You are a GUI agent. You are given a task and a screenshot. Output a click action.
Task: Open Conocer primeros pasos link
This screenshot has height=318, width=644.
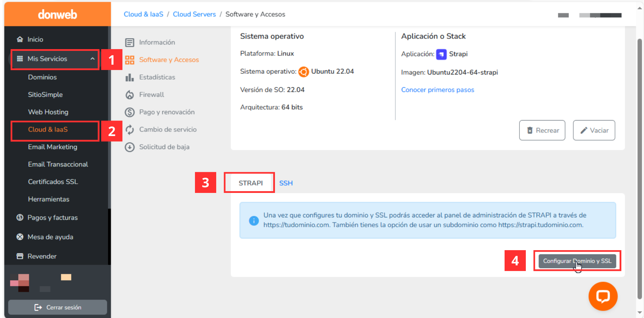click(x=438, y=90)
